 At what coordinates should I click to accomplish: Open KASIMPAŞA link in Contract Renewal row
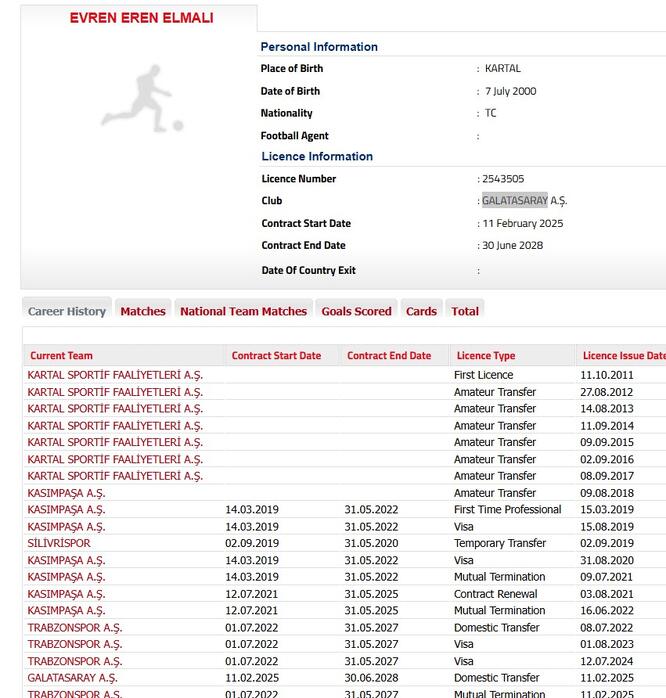click(66, 594)
